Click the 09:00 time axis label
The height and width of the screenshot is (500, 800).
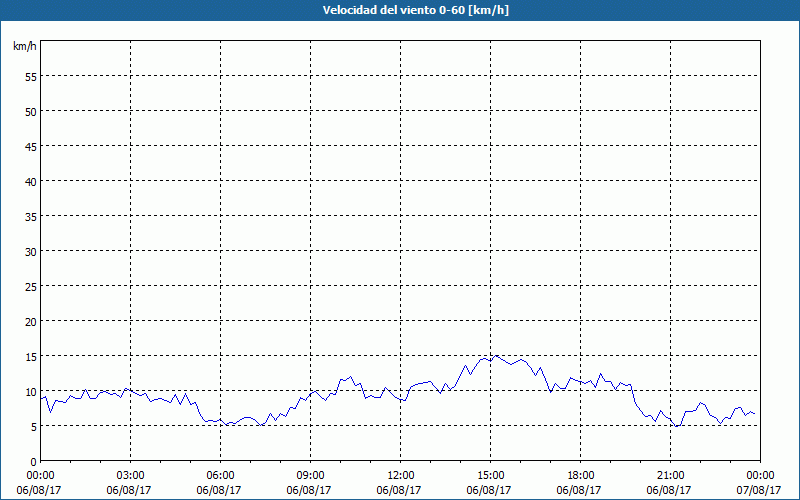tap(310, 475)
